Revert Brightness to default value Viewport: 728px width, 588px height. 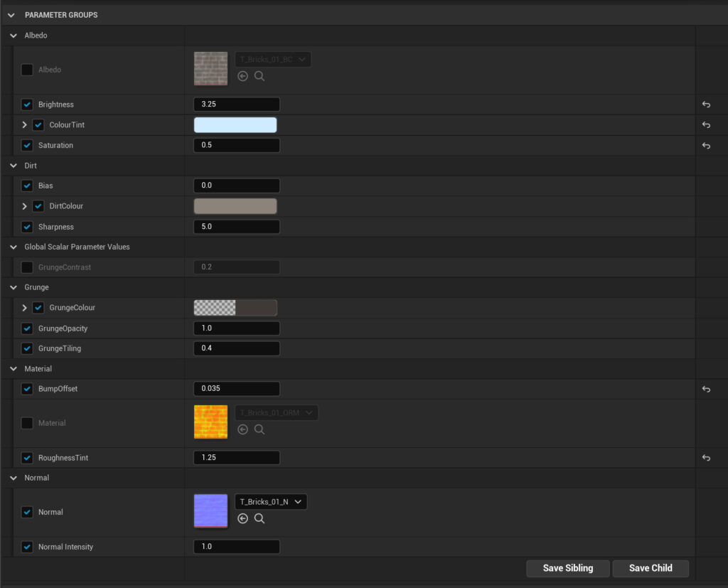pos(705,105)
